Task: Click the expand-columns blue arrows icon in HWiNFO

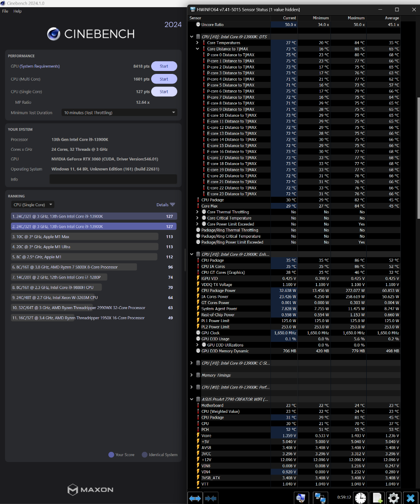Action: click(x=195, y=498)
